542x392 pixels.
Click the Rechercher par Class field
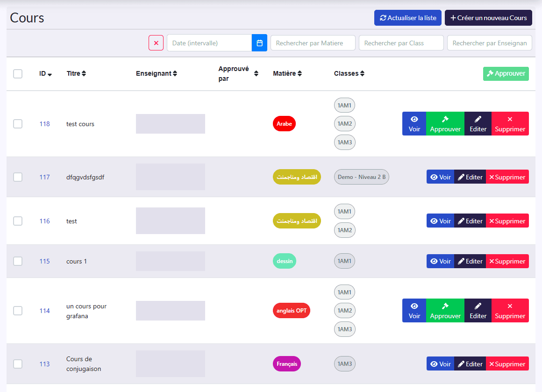(x=401, y=43)
